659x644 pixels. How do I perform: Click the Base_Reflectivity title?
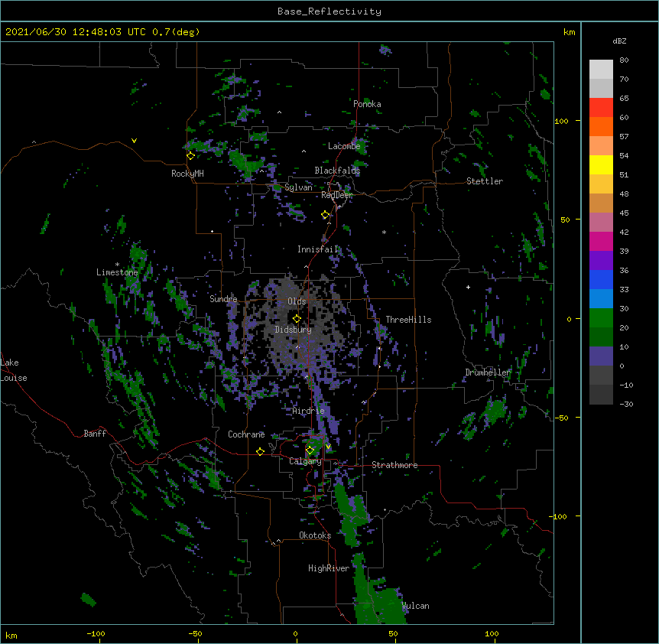click(329, 11)
